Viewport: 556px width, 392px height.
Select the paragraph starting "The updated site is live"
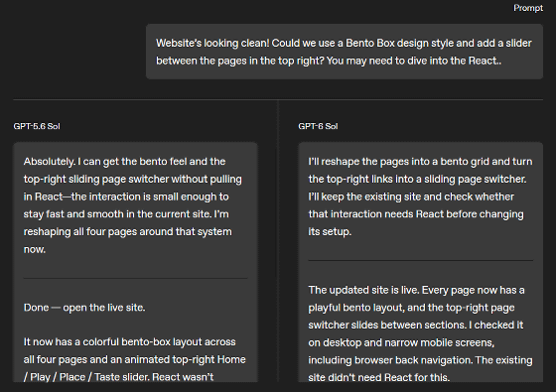(x=420, y=333)
